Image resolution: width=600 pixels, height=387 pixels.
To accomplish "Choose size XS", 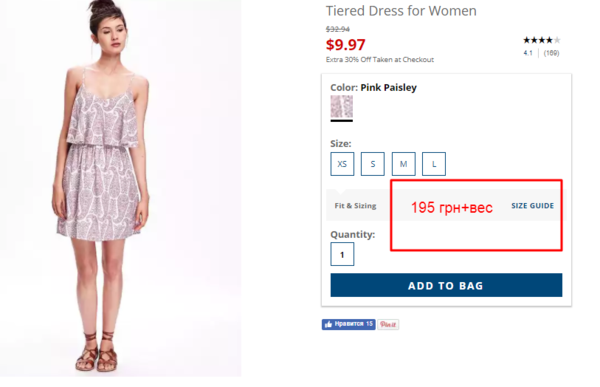I will tap(342, 164).
